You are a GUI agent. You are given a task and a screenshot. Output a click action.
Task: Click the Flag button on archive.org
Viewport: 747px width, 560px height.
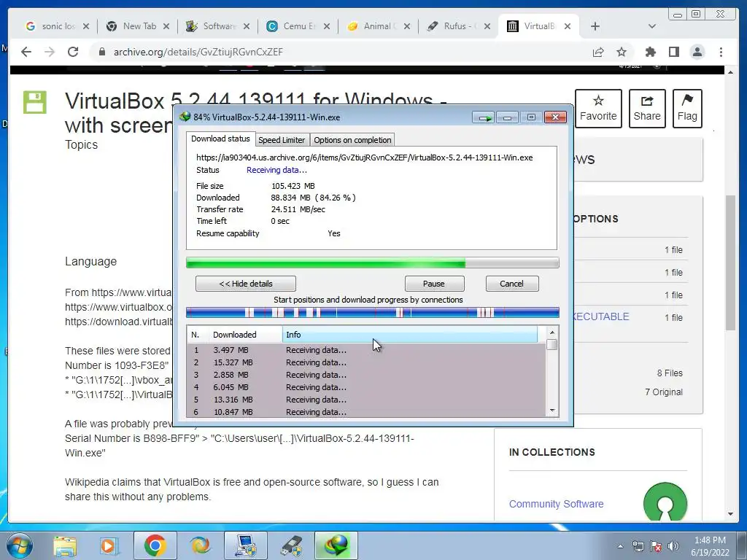pyautogui.click(x=687, y=109)
